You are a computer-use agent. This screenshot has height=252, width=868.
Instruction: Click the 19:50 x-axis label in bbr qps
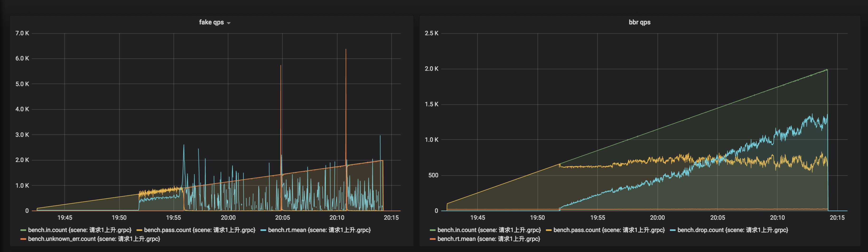click(x=537, y=218)
